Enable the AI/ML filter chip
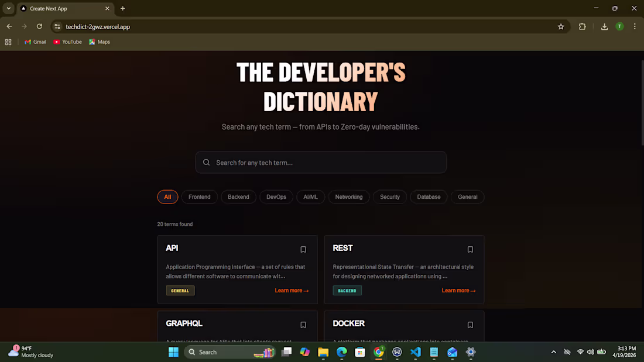This screenshot has height=362, width=644. 310,196
